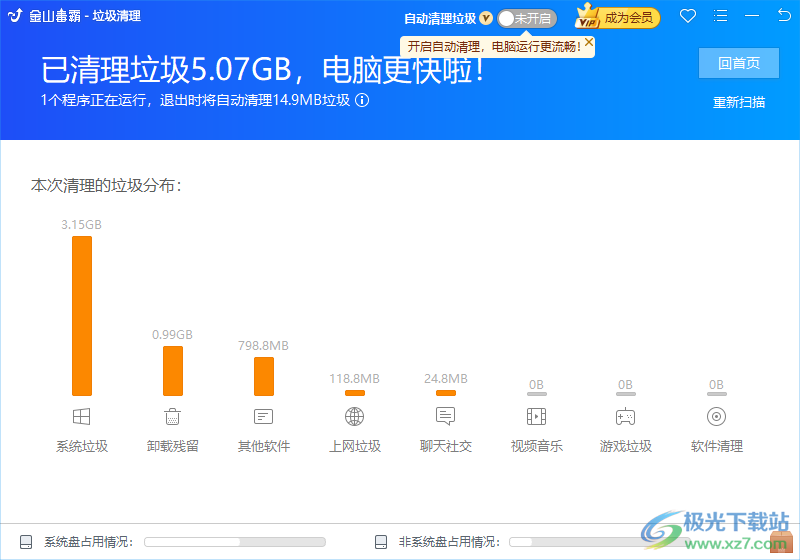Click the 软件清理 label
800x560 pixels.
pos(716,446)
